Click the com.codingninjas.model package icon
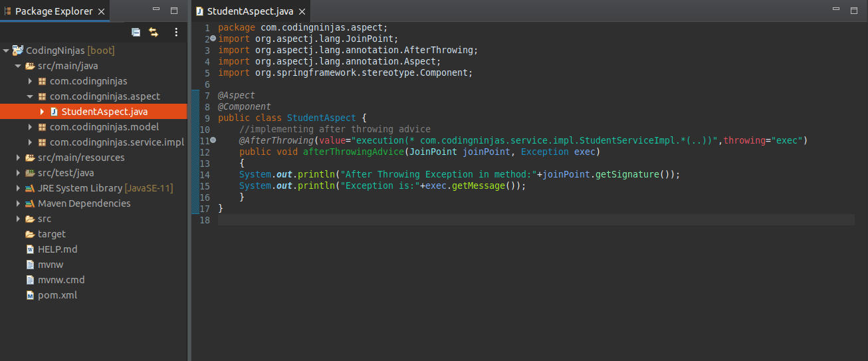This screenshot has width=868, height=361. point(42,127)
